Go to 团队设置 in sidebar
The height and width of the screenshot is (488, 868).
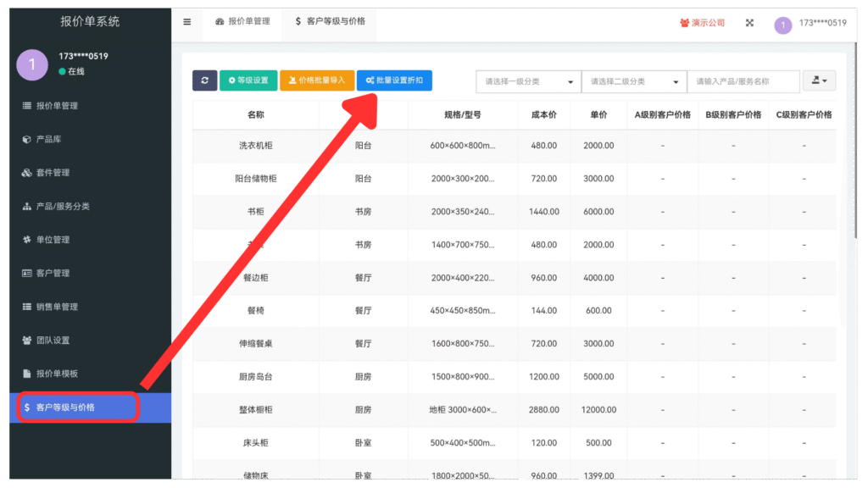(53, 341)
